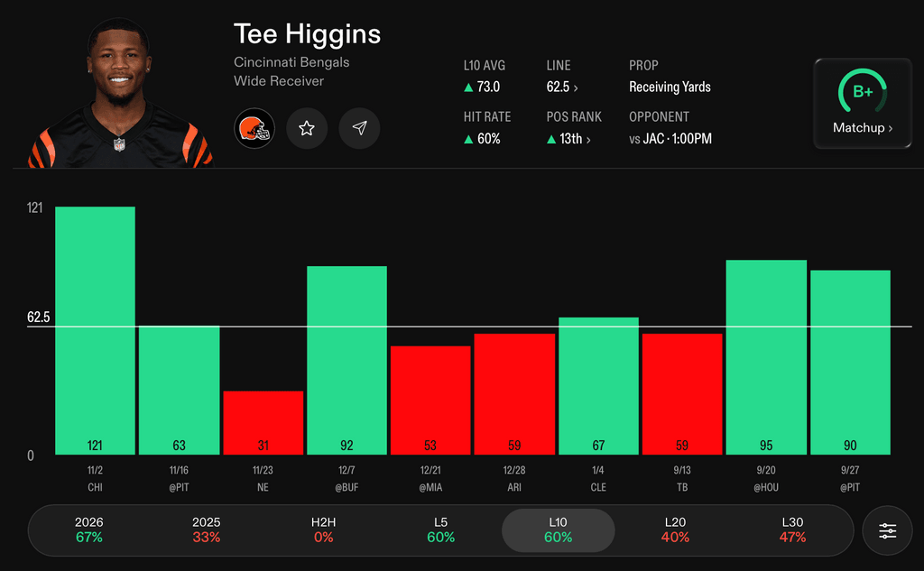
Task: Click the Cleveland Browns helmet team icon
Action: [x=254, y=128]
